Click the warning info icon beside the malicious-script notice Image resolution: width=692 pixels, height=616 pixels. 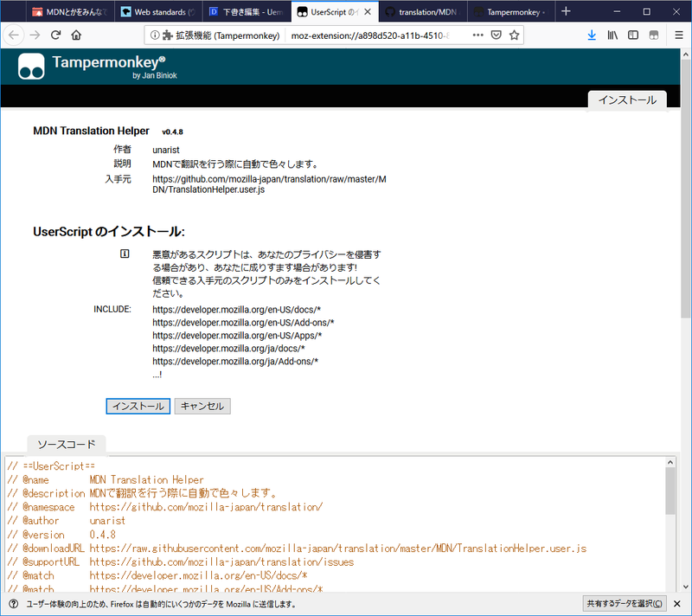(125, 253)
